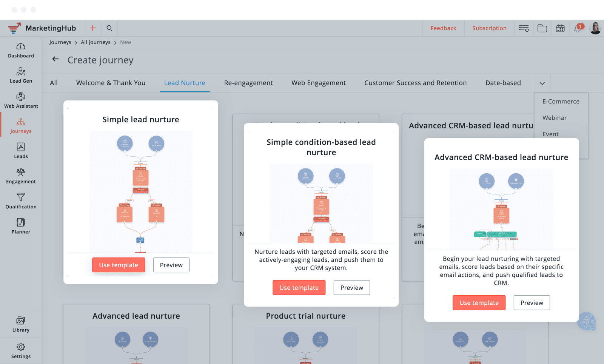The width and height of the screenshot is (604, 364).
Task: Click the All journeys breadcrumb
Action: click(96, 42)
